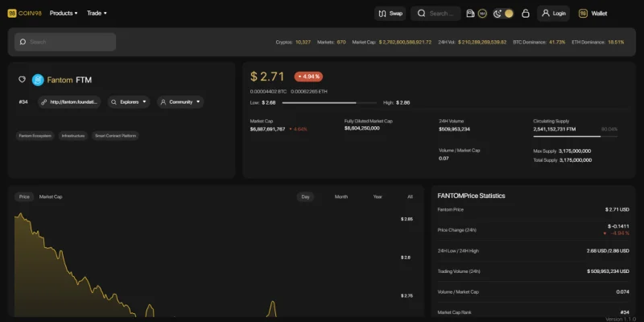Click the heart favorite icon beside Fantom
The height and width of the screenshot is (322, 644).
click(23, 79)
